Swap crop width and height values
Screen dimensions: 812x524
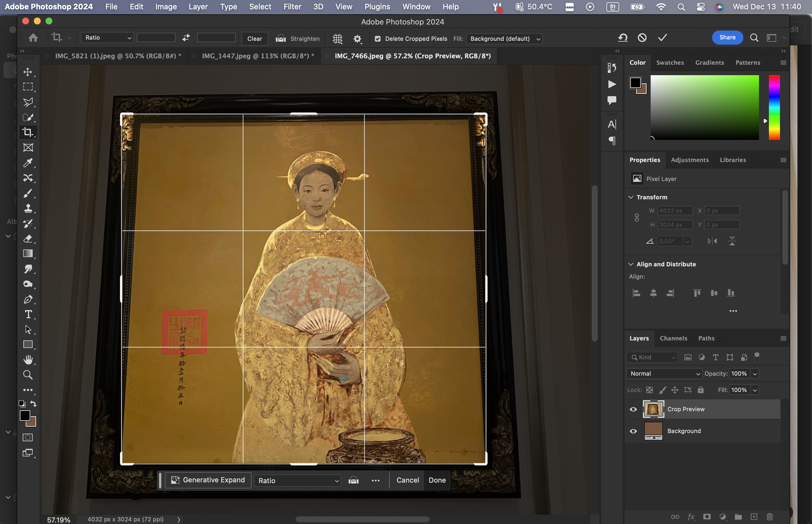click(x=186, y=38)
